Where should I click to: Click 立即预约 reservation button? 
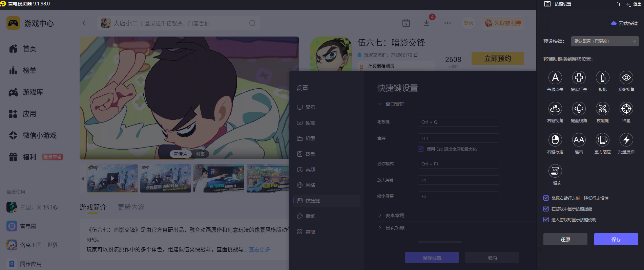498,59
